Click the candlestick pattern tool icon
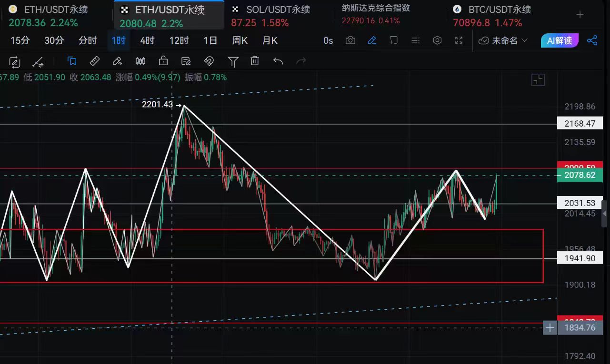 tap(140, 61)
